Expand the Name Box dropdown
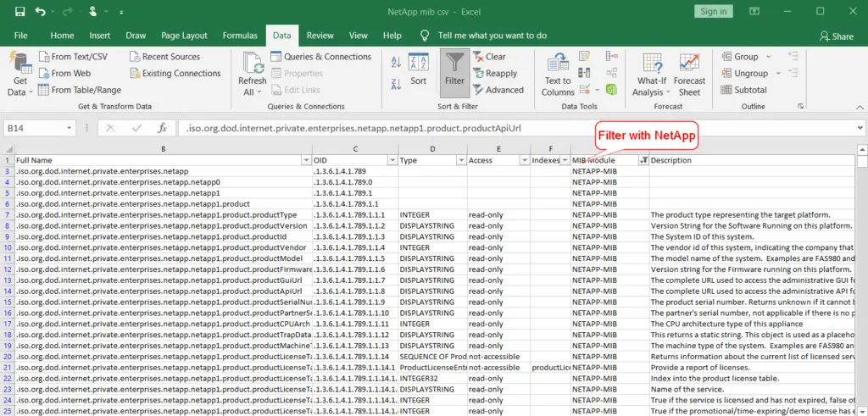This screenshot has height=416, width=868. 70,128
